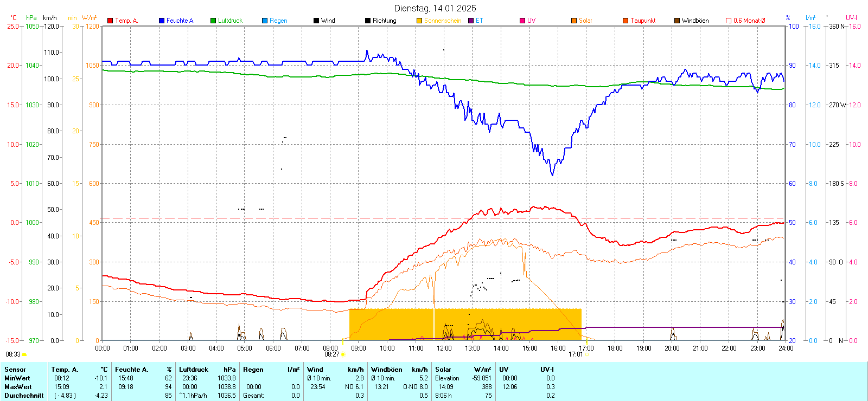Click the yellow Sonnenschein legend square
Image resolution: width=868 pixels, height=401 pixels.
click(x=419, y=21)
